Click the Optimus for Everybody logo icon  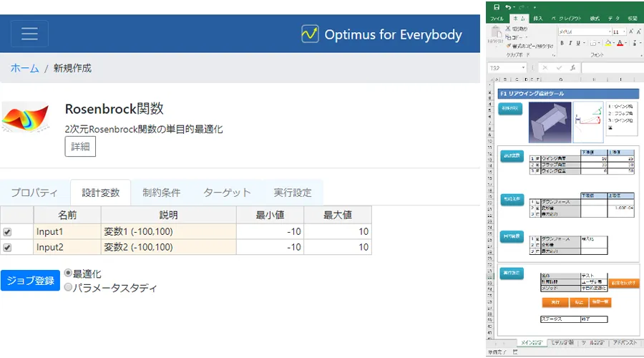[310, 34]
